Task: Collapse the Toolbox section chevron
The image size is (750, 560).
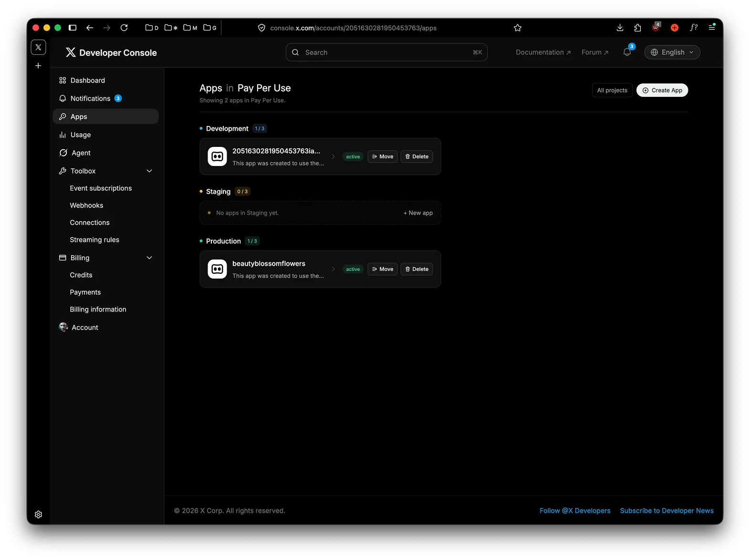Action: [149, 171]
